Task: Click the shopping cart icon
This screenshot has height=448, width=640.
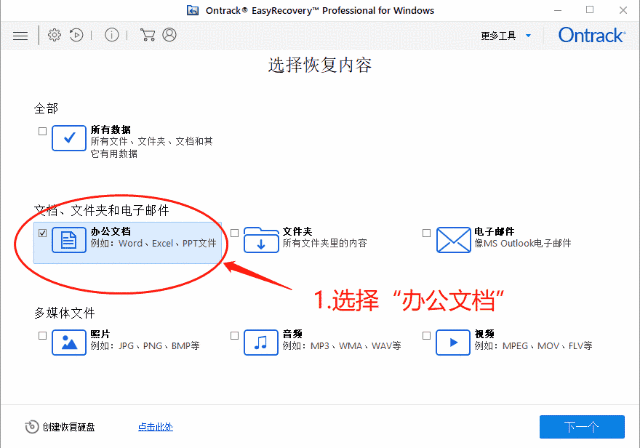Action: [x=147, y=35]
